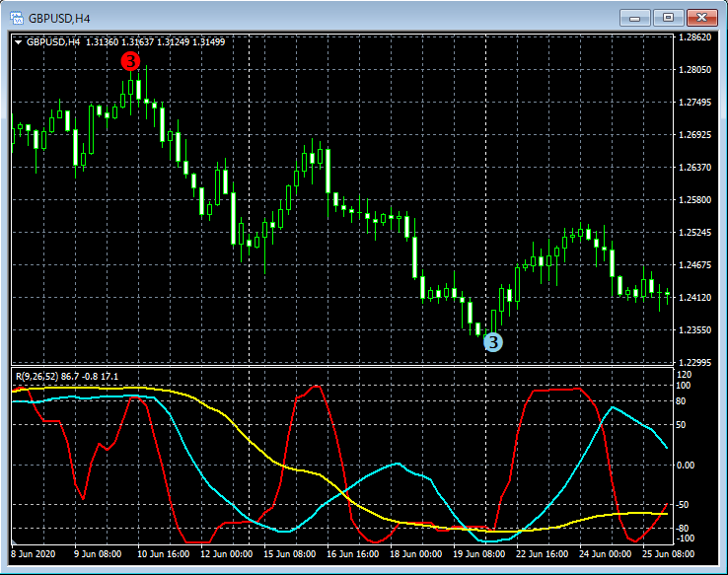Click the -80 level on the indicator scale

pyautogui.click(x=683, y=529)
